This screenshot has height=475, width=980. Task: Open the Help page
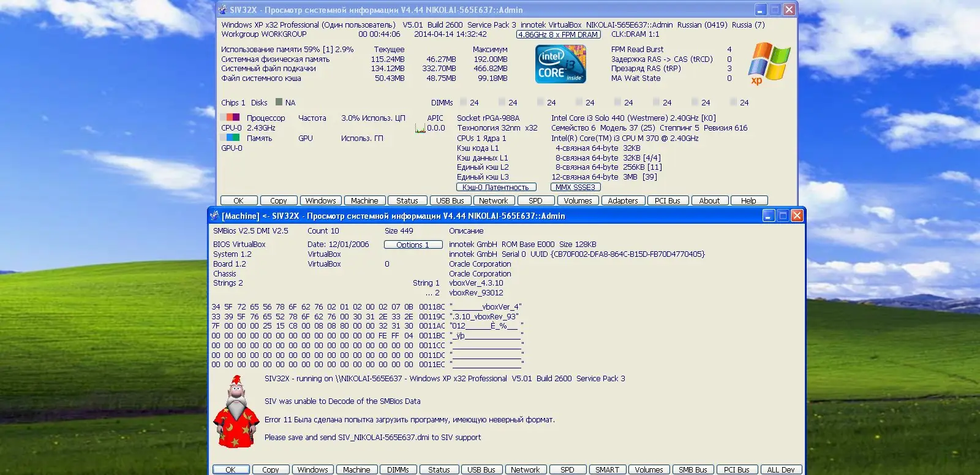[x=748, y=200]
